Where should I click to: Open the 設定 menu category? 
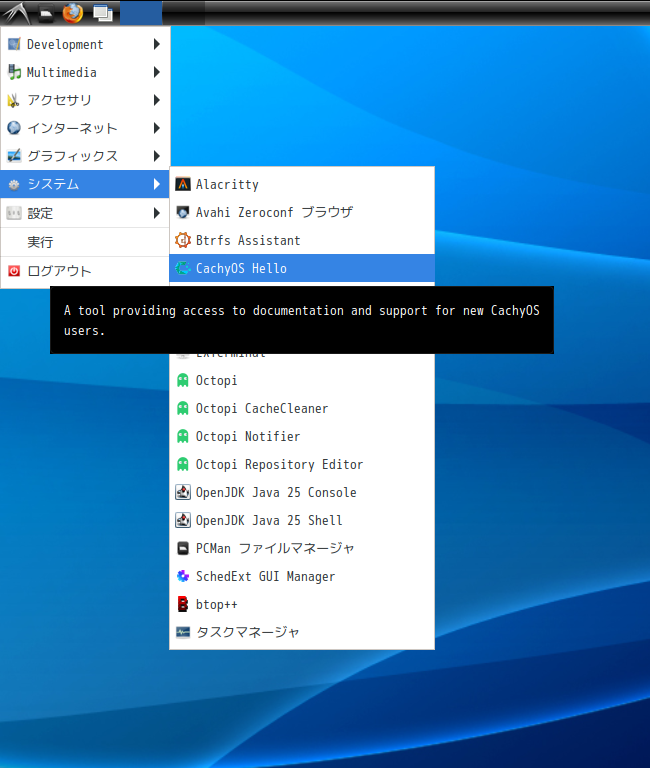click(x=85, y=213)
